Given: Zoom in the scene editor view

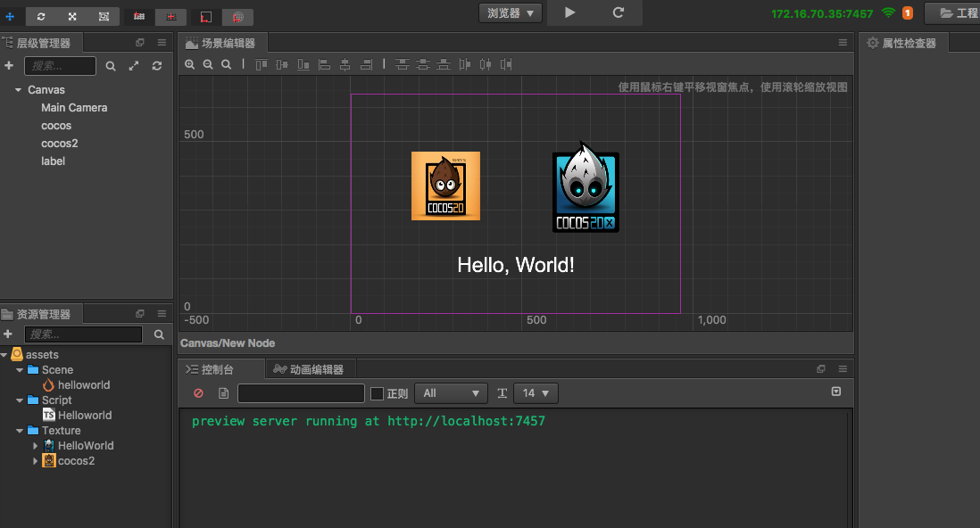Looking at the screenshot, I should (189, 64).
